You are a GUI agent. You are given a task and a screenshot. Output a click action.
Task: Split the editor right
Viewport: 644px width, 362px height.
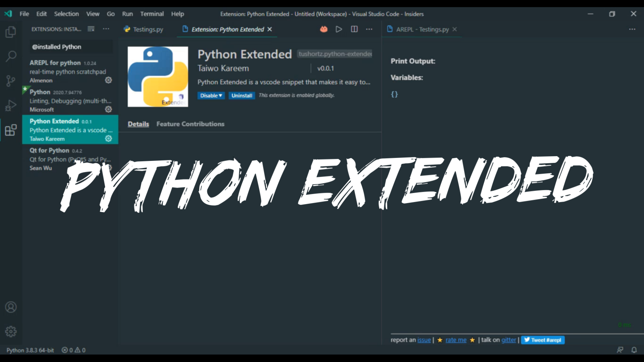[354, 29]
